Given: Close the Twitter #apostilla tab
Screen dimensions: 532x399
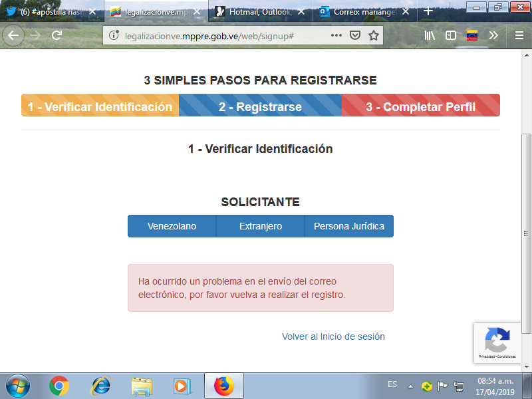Looking at the screenshot, I should [92, 12].
